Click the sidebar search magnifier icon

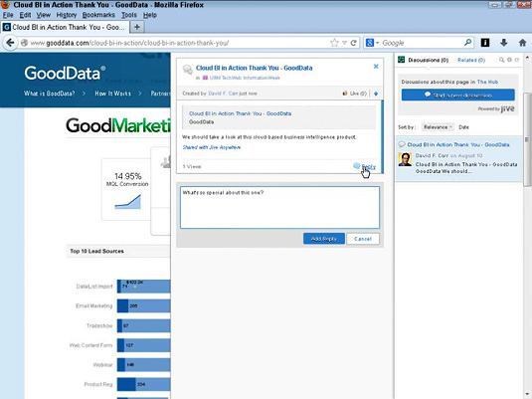[x=501, y=60]
